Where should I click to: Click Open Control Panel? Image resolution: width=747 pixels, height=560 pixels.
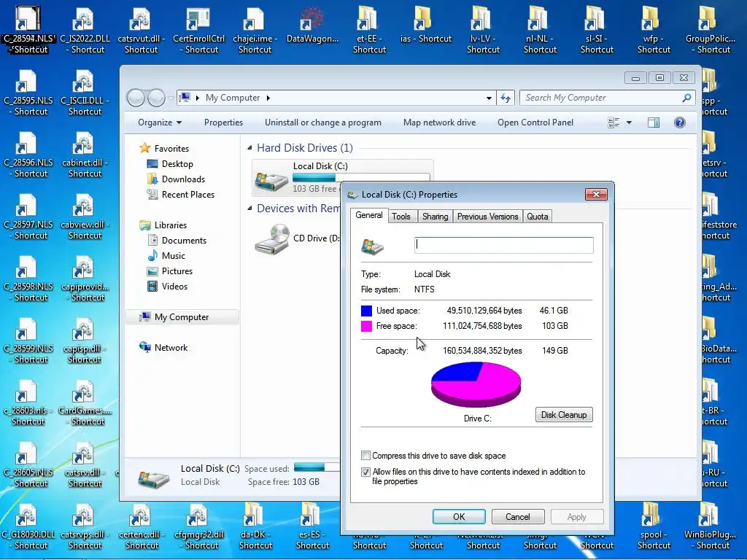[x=535, y=122]
